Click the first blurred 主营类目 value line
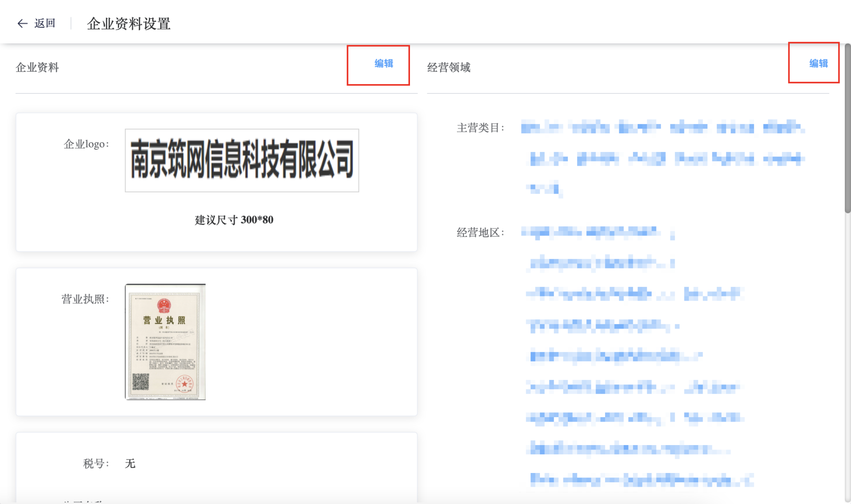The height and width of the screenshot is (504, 851). coord(662,128)
